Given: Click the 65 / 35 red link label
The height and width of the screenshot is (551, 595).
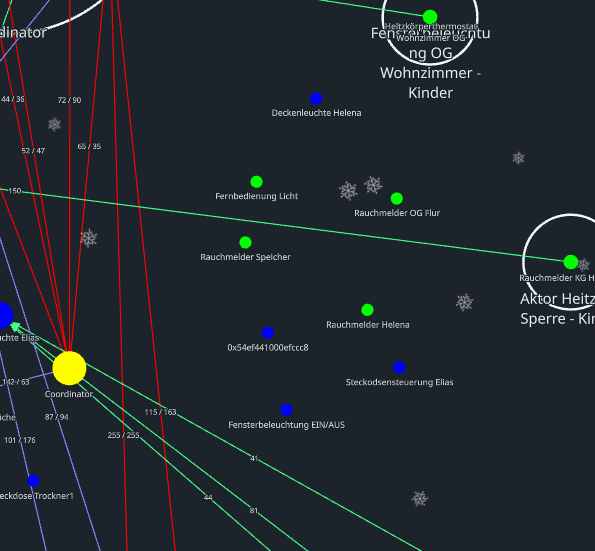Looking at the screenshot, I should 89,146.
